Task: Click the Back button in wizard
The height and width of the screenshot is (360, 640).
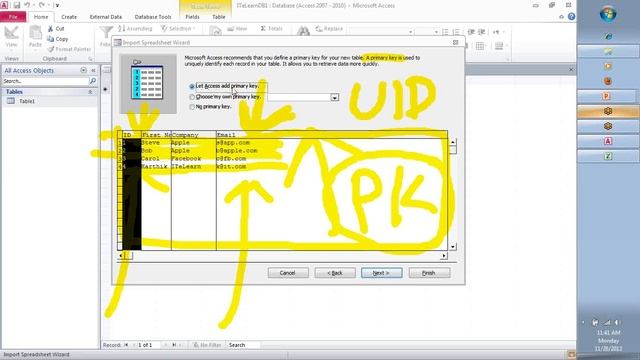Action: [x=335, y=273]
